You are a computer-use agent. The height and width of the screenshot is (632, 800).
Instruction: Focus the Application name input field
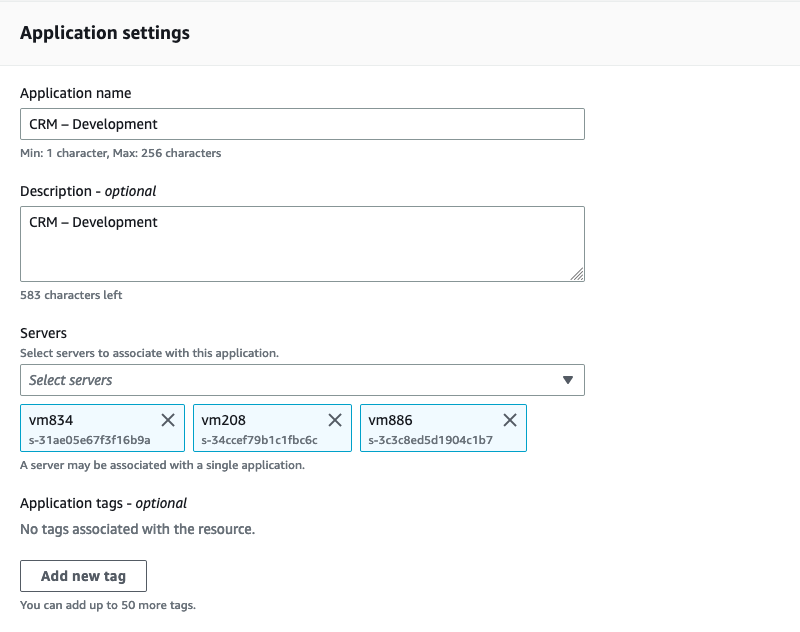coord(302,124)
